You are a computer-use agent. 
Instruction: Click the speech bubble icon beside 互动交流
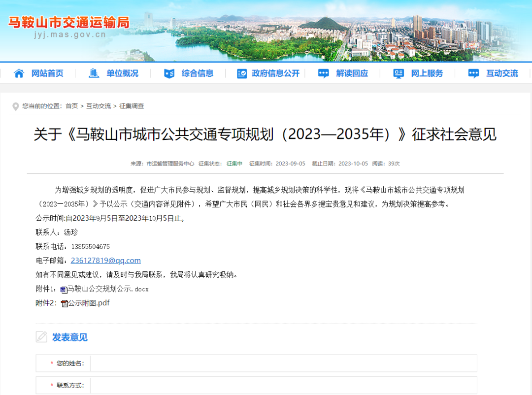tap(473, 73)
